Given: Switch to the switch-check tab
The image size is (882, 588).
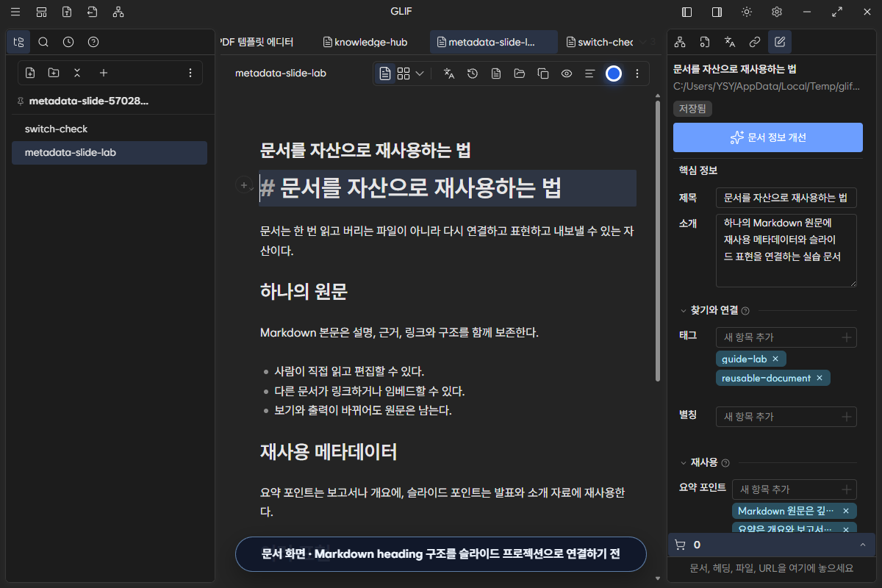Looking at the screenshot, I should [599, 42].
